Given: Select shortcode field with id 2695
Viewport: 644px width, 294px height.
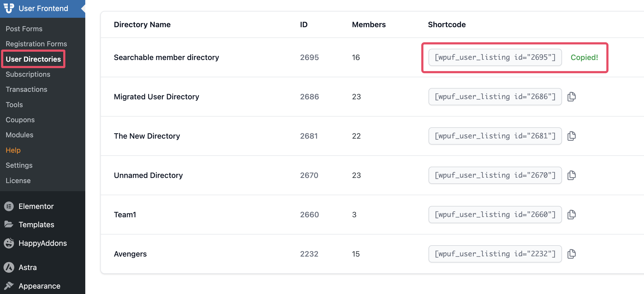Looking at the screenshot, I should 495,57.
